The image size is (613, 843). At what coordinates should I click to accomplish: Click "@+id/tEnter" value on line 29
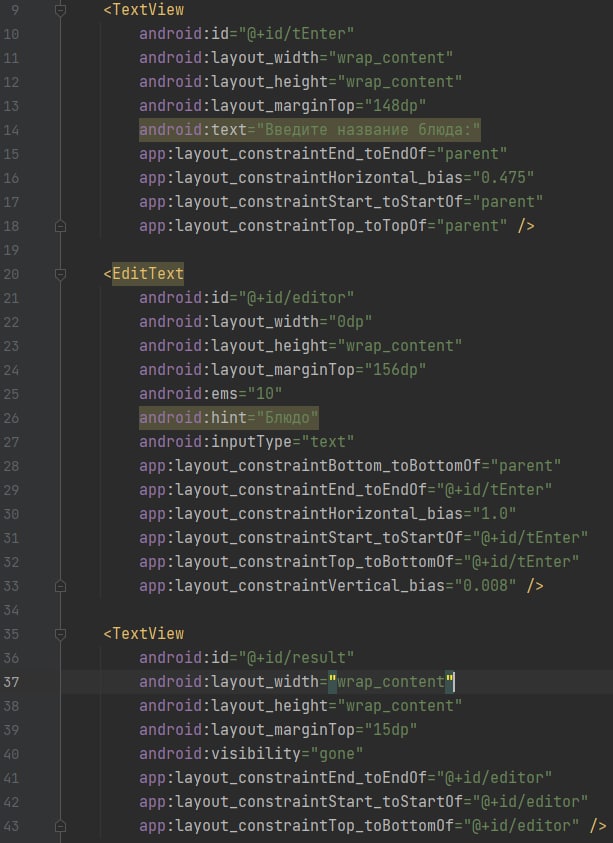tap(494, 490)
